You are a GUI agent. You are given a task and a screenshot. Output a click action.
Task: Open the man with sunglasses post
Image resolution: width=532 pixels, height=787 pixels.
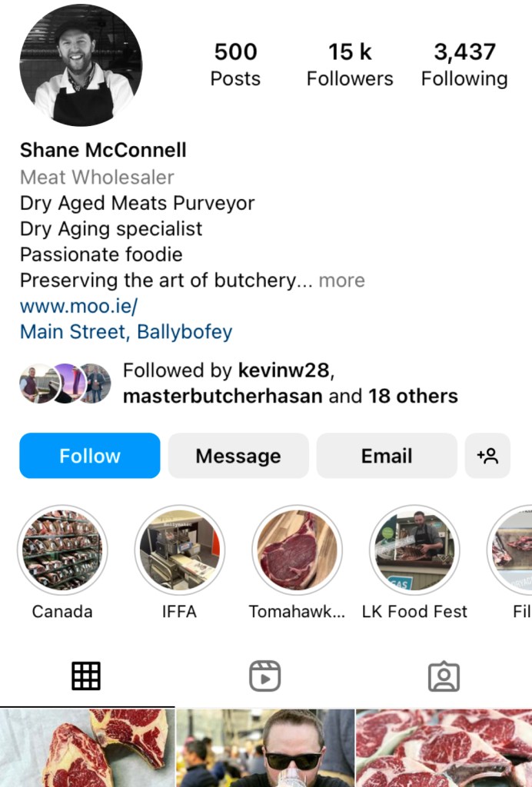coord(265,748)
